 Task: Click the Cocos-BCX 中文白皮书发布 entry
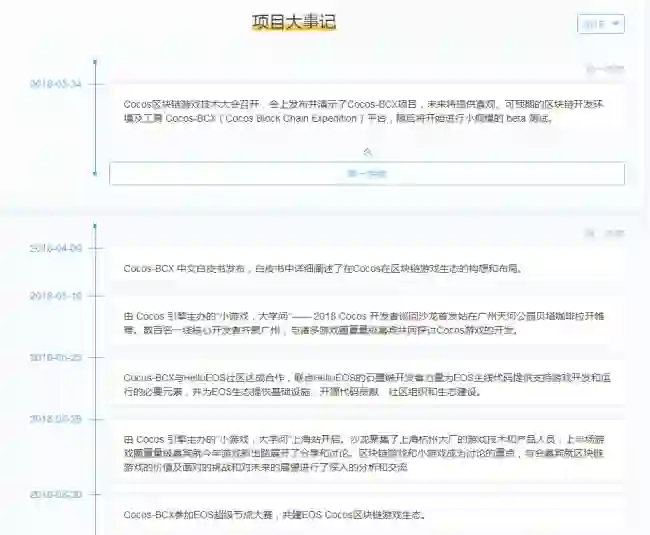point(323,268)
